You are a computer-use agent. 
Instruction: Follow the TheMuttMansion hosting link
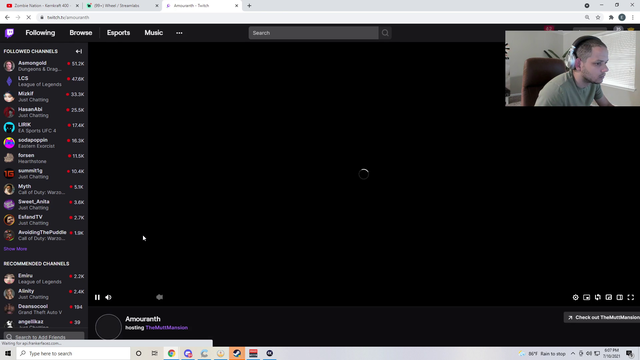pos(167,328)
